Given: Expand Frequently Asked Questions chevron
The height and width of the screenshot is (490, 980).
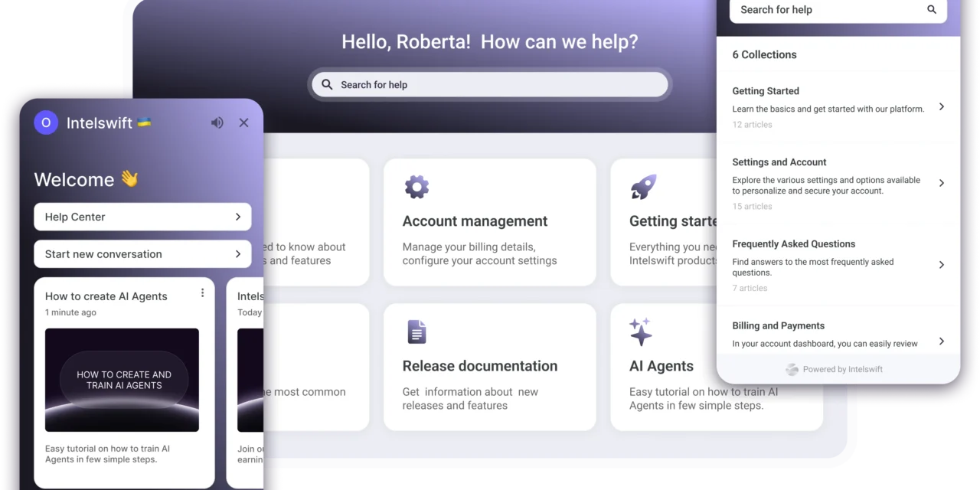Looking at the screenshot, I should [x=942, y=265].
